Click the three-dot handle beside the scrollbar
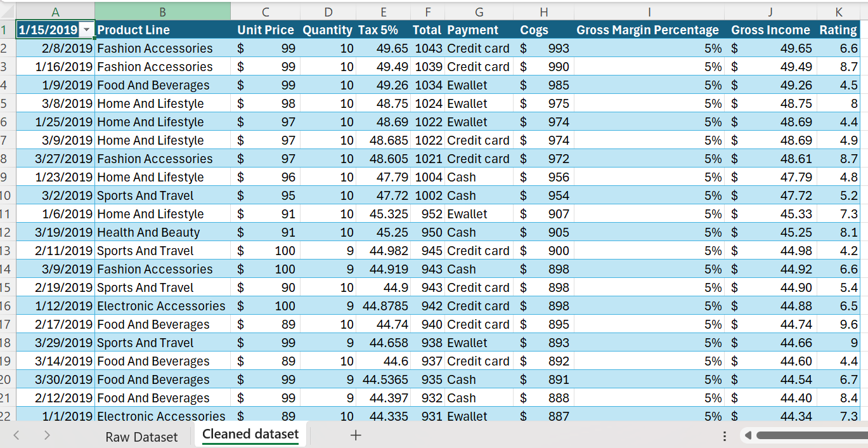868x448 pixels. (725, 437)
